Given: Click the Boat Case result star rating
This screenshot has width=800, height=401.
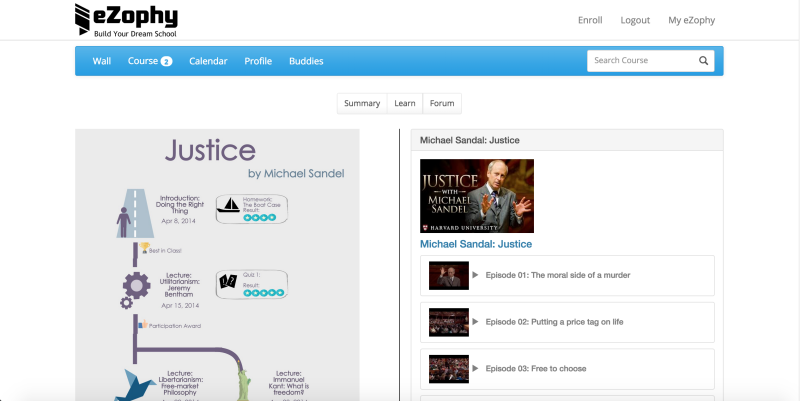Looking at the screenshot, I should (x=260, y=217).
